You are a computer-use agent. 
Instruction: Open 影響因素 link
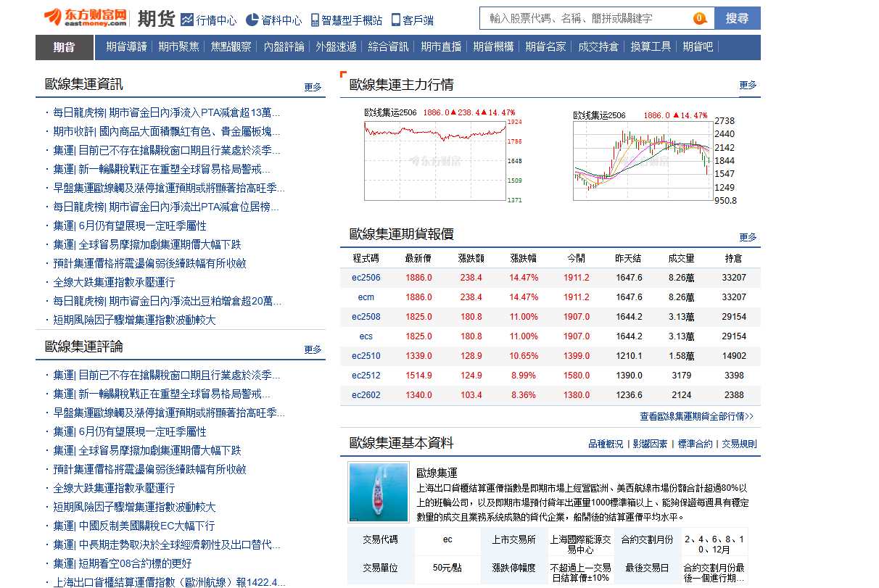650,444
